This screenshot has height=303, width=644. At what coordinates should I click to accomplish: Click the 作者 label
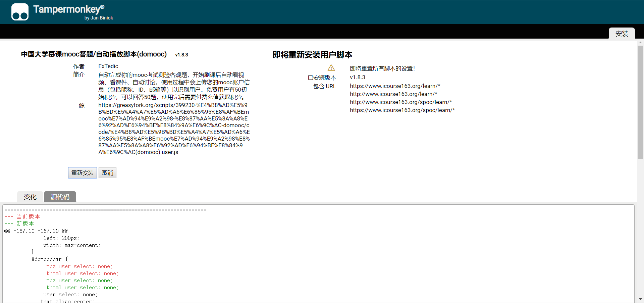pyautogui.click(x=79, y=66)
